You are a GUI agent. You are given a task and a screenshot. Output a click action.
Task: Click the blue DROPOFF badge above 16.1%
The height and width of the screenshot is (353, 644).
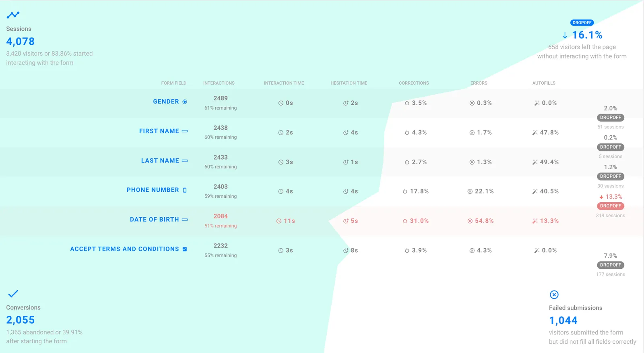point(582,23)
